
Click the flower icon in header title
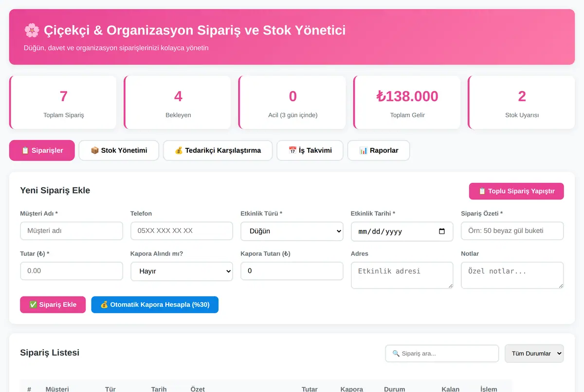click(x=32, y=31)
